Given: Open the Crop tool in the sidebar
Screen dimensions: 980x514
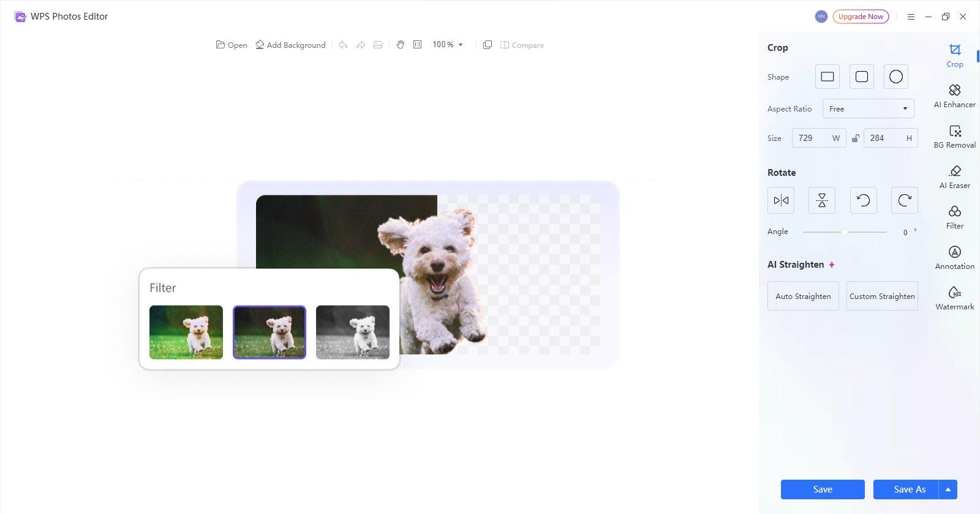Looking at the screenshot, I should click(x=954, y=55).
